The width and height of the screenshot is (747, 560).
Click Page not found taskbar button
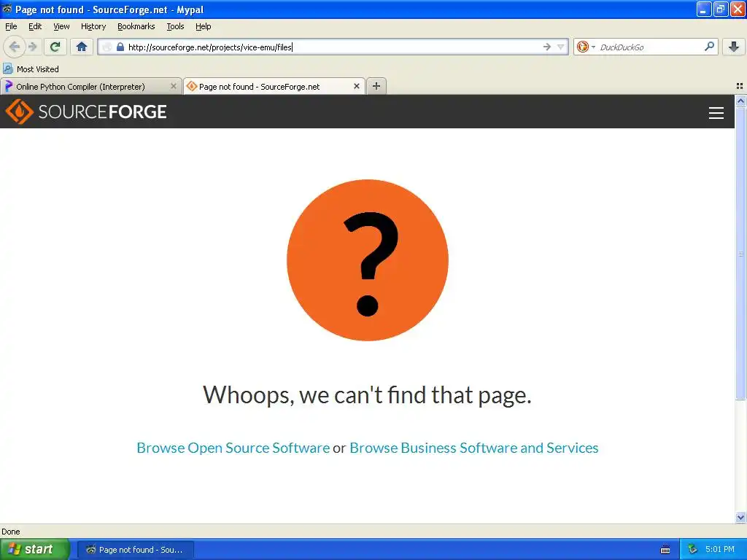pos(136,550)
